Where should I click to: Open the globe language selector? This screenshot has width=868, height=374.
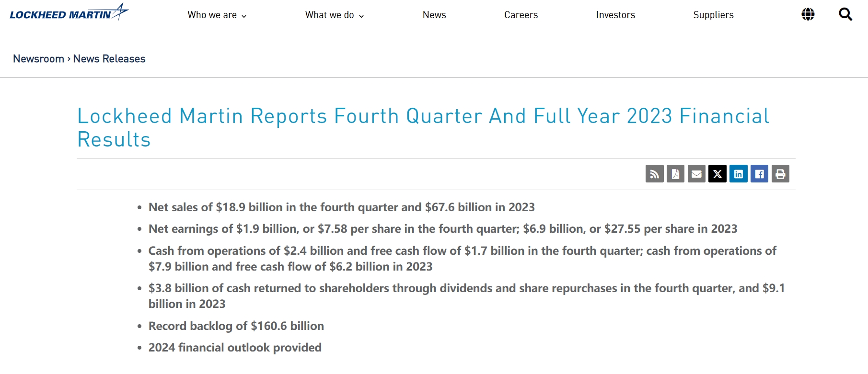coord(808,14)
